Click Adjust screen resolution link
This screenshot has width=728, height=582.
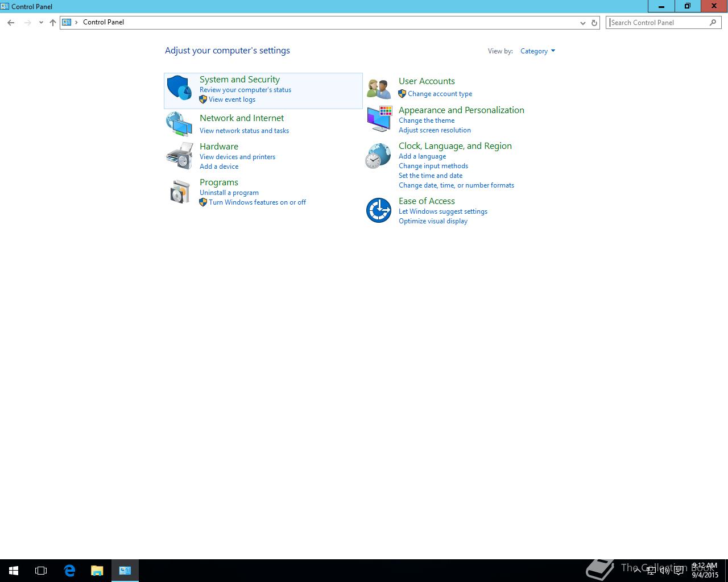click(435, 130)
